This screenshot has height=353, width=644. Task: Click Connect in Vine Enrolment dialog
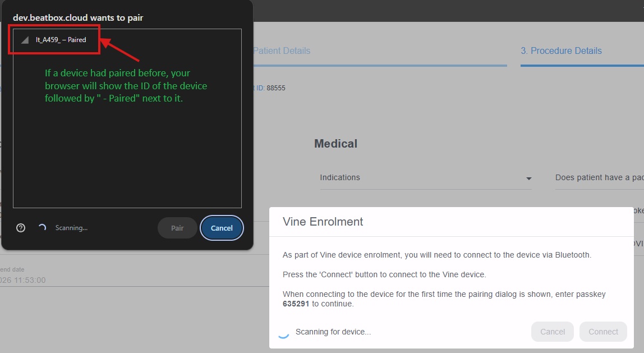[x=604, y=332]
